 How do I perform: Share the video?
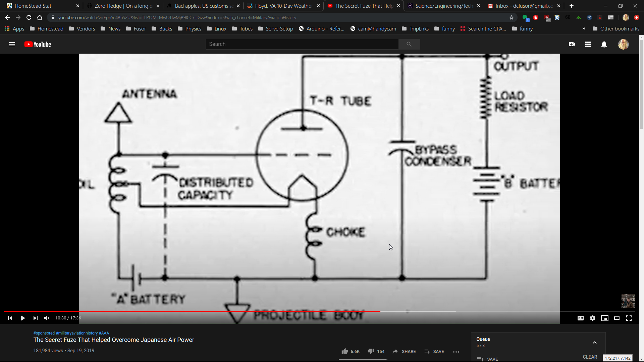point(404,351)
